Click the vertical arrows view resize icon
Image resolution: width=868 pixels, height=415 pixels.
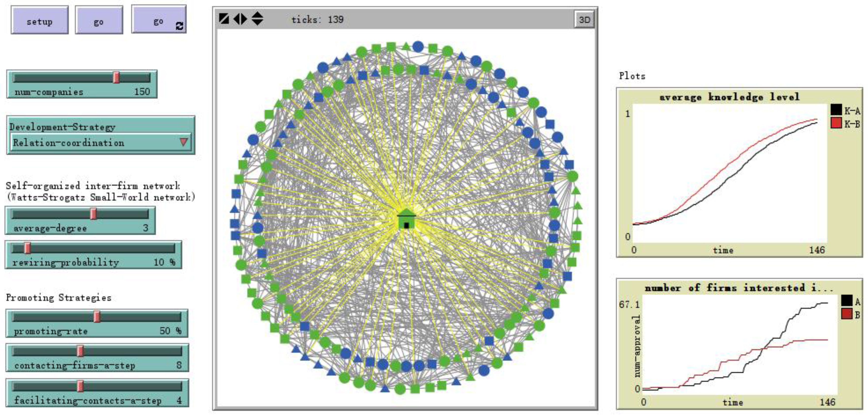click(257, 18)
